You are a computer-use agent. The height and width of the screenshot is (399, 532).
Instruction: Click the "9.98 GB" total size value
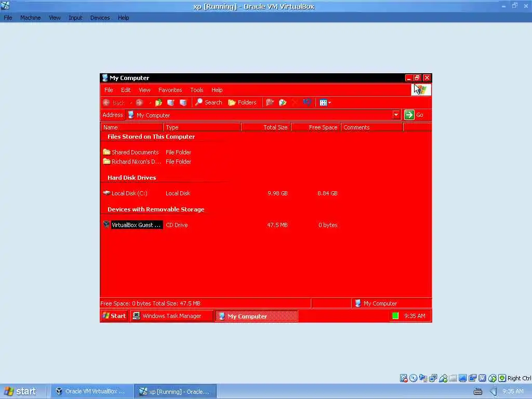pyautogui.click(x=277, y=193)
